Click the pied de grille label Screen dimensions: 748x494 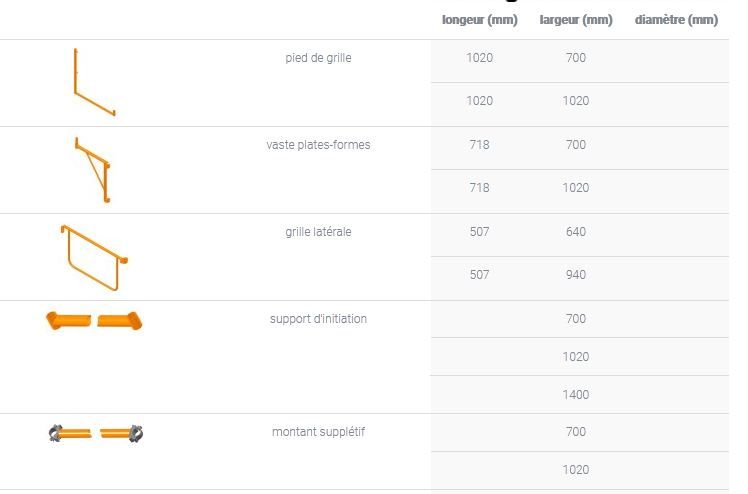pos(318,58)
